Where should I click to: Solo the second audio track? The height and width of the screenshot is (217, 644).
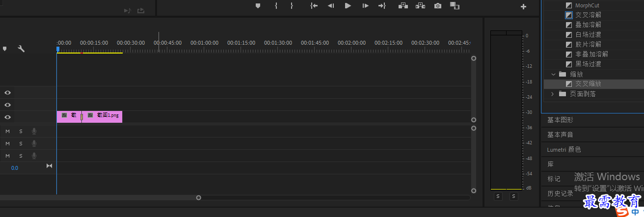point(21,143)
